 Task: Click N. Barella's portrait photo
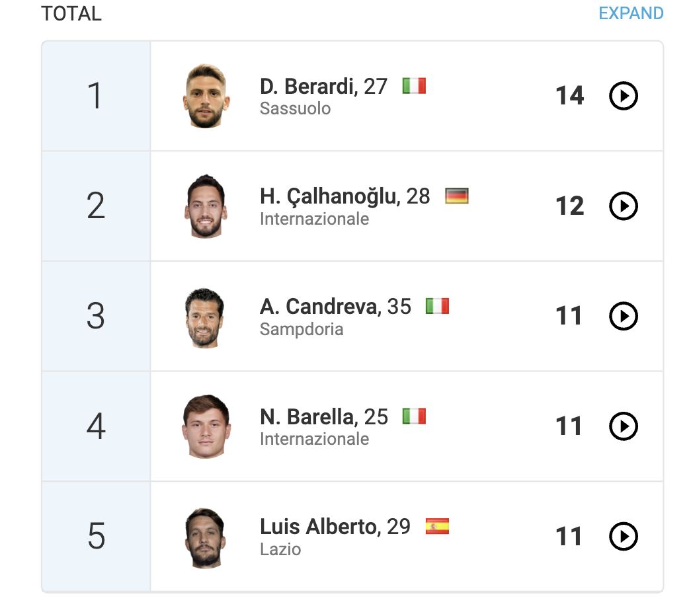click(206, 426)
